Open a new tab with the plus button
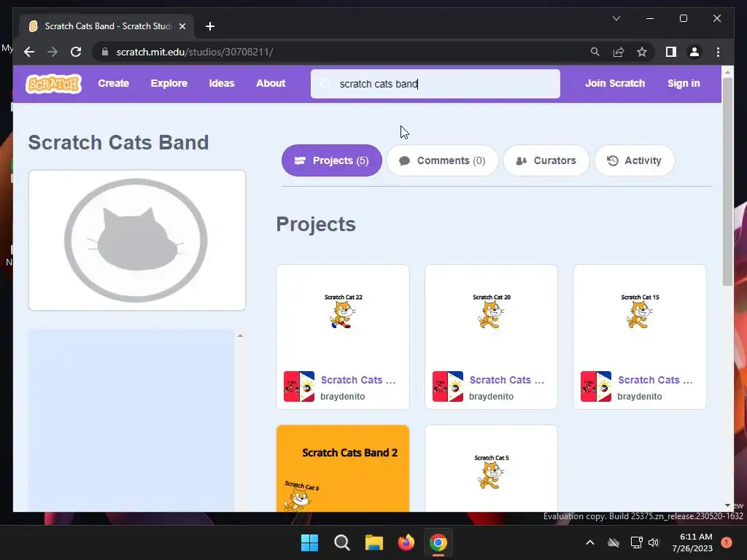Viewport: 747px width, 560px height. pos(209,26)
